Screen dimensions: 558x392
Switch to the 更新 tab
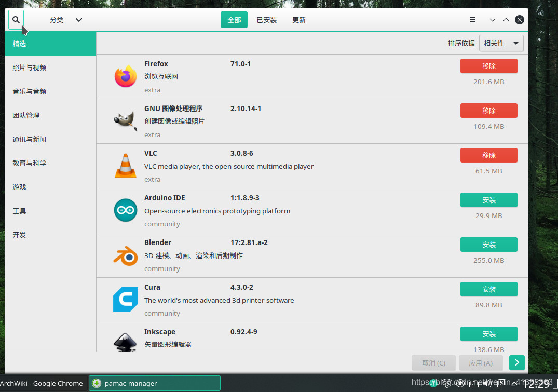(299, 20)
